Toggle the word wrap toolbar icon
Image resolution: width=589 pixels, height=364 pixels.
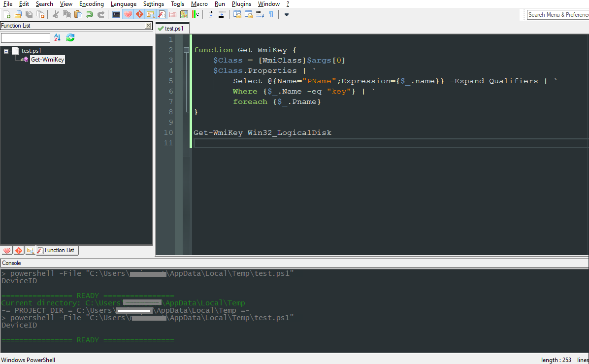260,15
